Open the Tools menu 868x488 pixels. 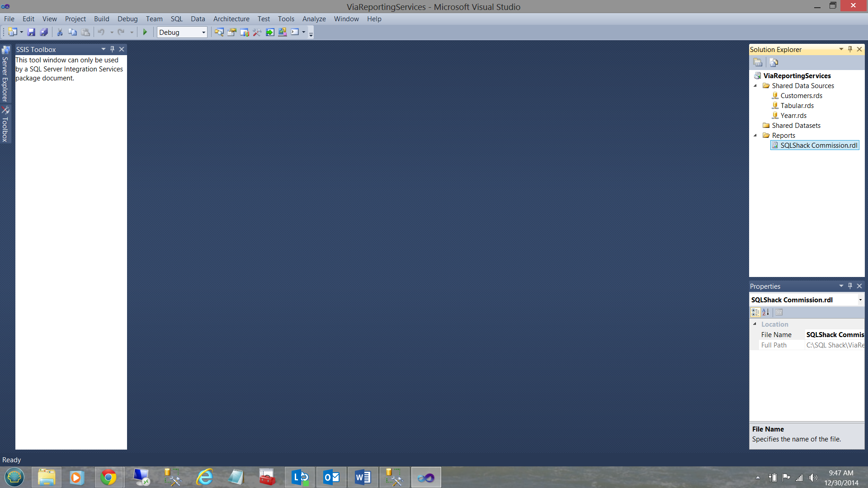[x=286, y=19]
